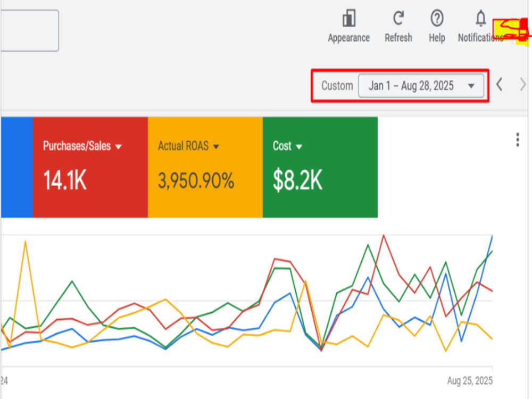The height and width of the screenshot is (399, 532).
Task: Select the red Purchases/Sales scorecard 14.1K
Action: tap(90, 167)
